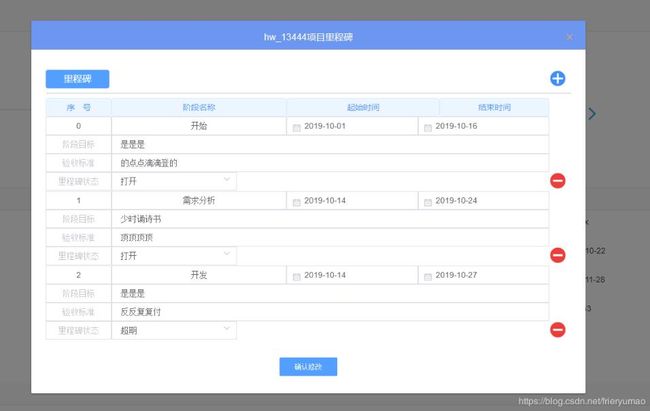Expand the 超期 status dropdown
The height and width of the screenshot is (411, 650).
tap(174, 330)
